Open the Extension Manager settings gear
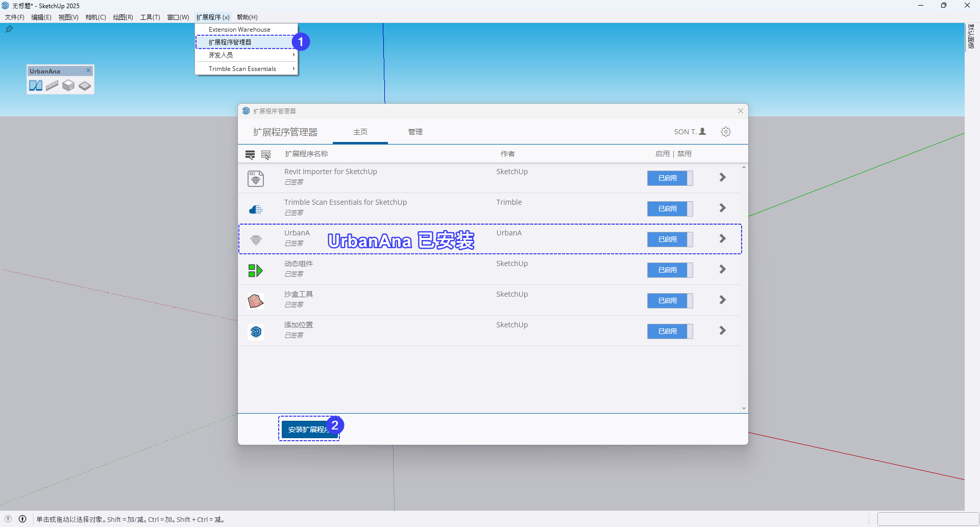This screenshot has width=980, height=527. coord(726,132)
